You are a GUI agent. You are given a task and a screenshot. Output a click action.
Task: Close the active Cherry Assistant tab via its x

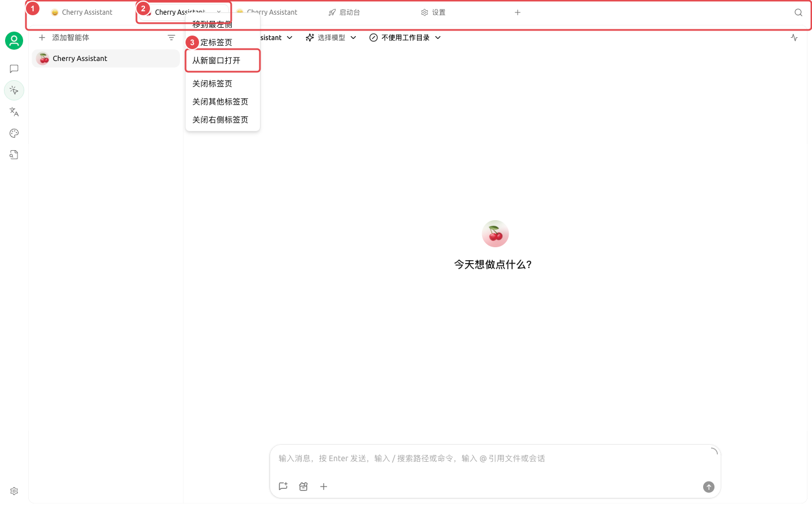coord(219,12)
